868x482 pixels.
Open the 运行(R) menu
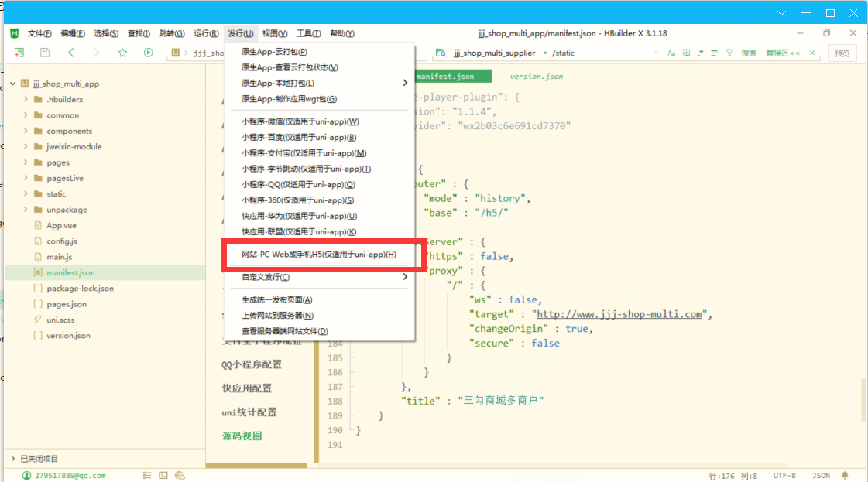click(206, 34)
